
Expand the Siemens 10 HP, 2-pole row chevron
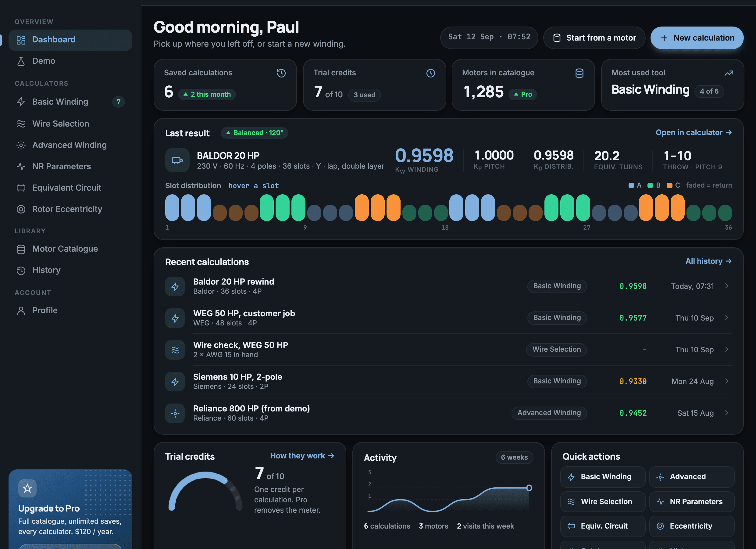[727, 381]
